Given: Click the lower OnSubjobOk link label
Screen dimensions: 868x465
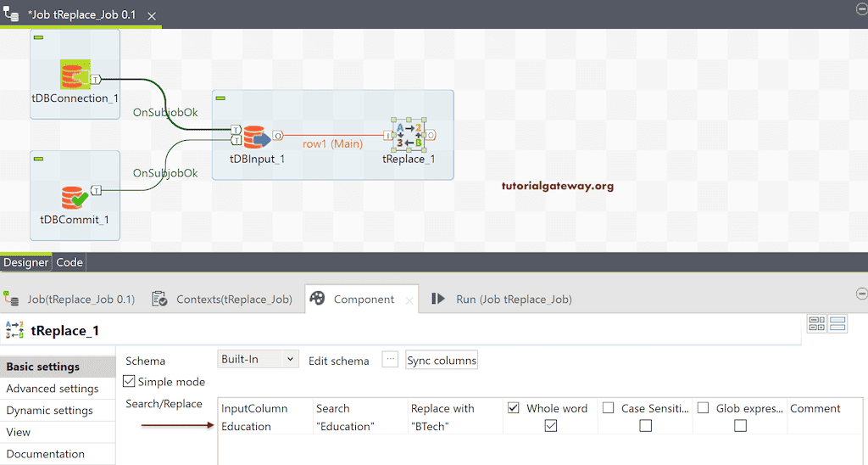Looking at the screenshot, I should click(x=165, y=173).
